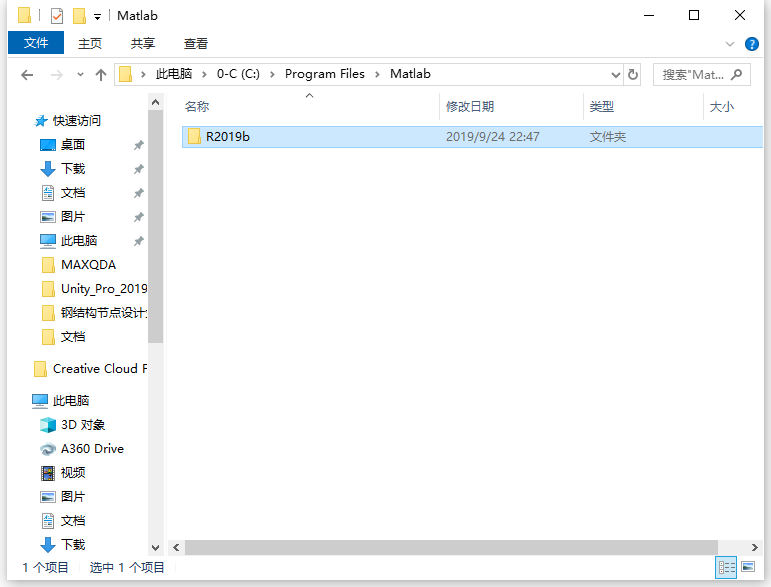Open the 文件 menu tab
Screen dimensions: 771x587
[x=36, y=43]
